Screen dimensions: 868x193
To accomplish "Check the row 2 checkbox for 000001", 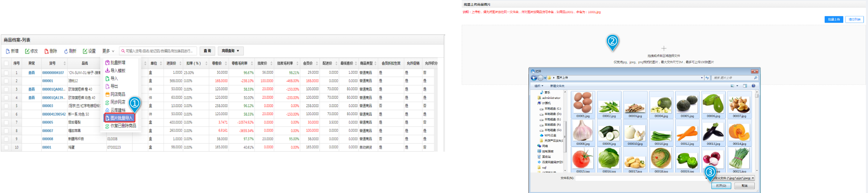I will (x=6, y=81).
